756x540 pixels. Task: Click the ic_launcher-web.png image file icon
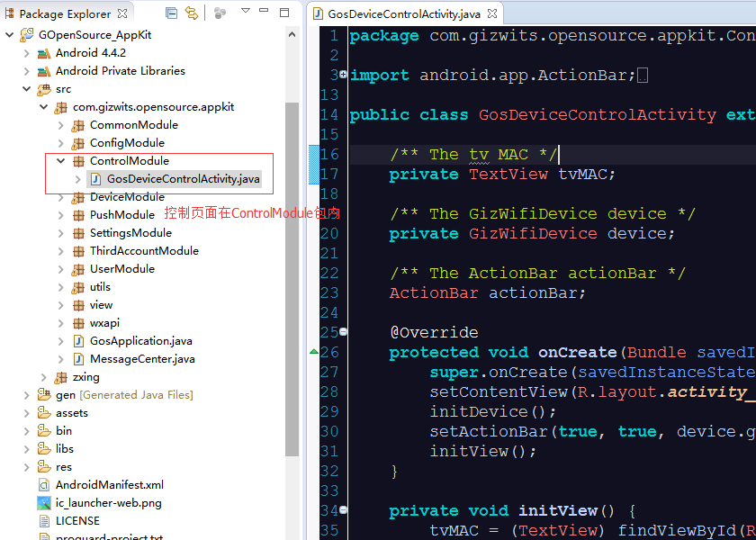click(x=43, y=503)
